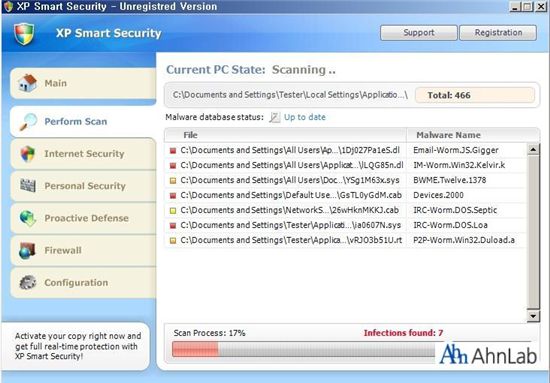This screenshot has width=550, height=383.
Task: Select the Email-Worm.JS.Gigger infection row
Action: tap(346, 150)
